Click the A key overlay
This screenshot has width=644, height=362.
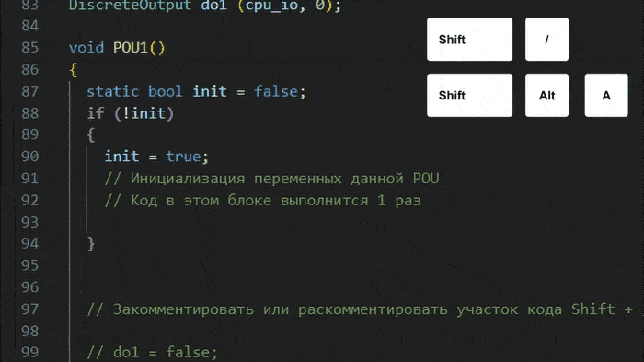(606, 96)
